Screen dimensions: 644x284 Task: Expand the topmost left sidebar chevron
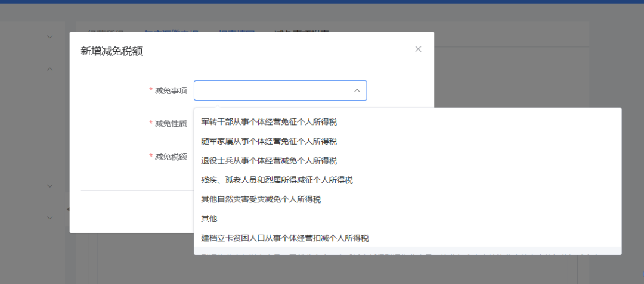[50, 36]
